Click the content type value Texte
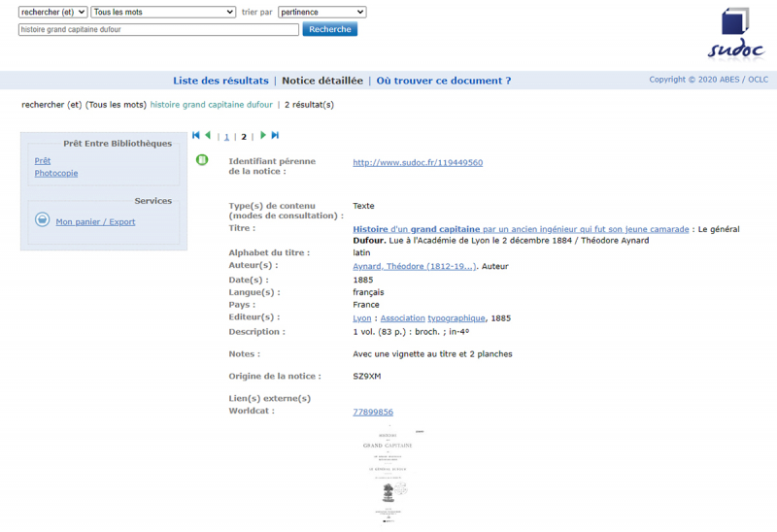This screenshot has width=777, height=532. point(363,206)
